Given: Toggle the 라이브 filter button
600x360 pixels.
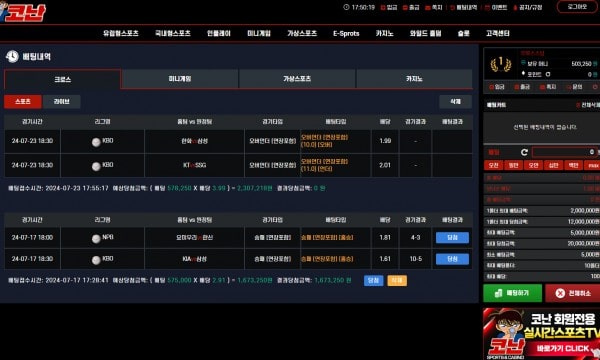Looking at the screenshot, I should (x=62, y=101).
